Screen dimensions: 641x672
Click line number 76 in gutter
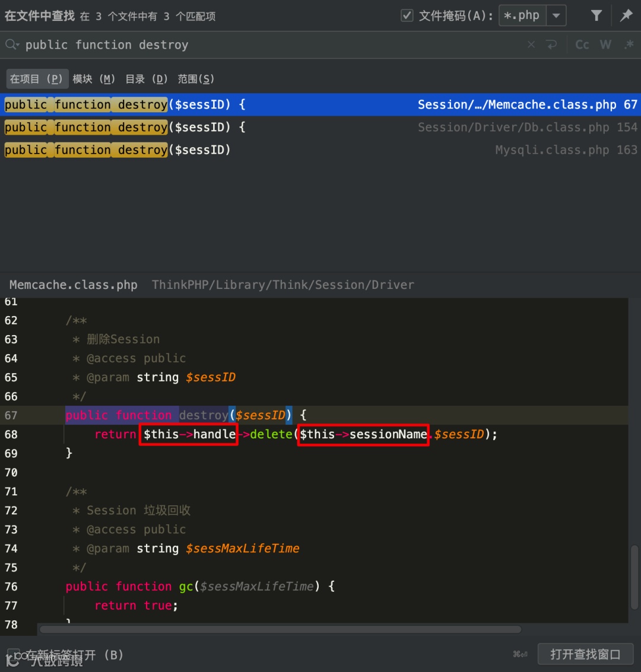[x=11, y=586]
